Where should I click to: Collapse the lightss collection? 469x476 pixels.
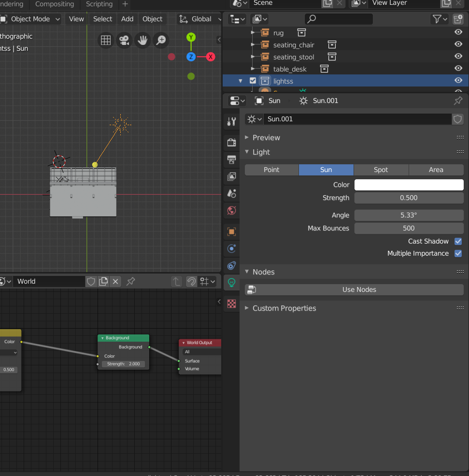pyautogui.click(x=240, y=81)
